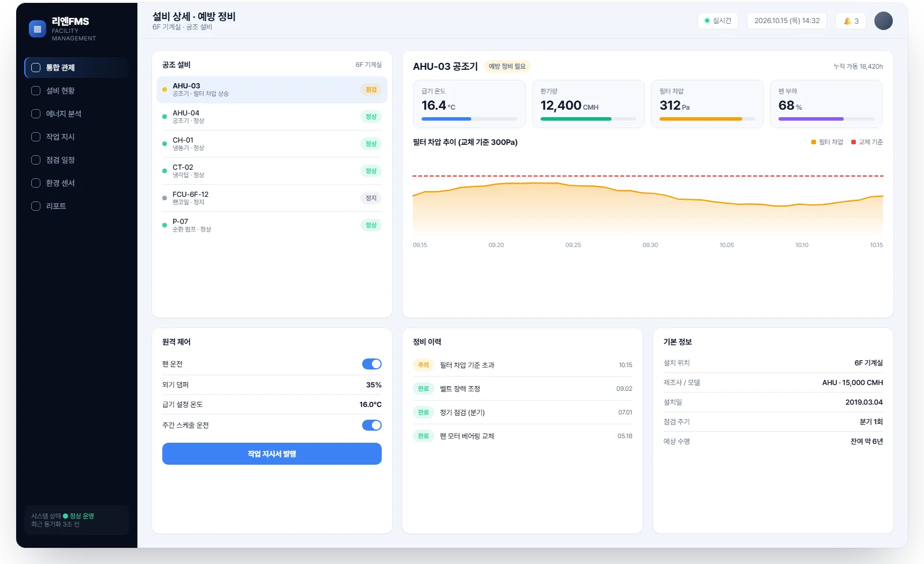Select the CT-02 냉각탑 row

click(x=272, y=171)
